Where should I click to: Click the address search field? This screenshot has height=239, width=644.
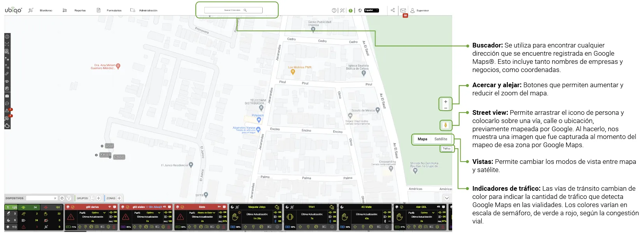click(x=233, y=10)
